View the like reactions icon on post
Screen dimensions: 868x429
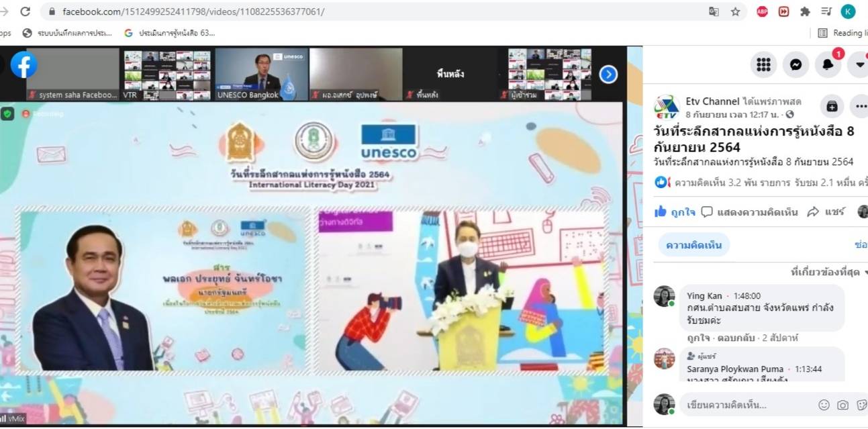pos(663,182)
